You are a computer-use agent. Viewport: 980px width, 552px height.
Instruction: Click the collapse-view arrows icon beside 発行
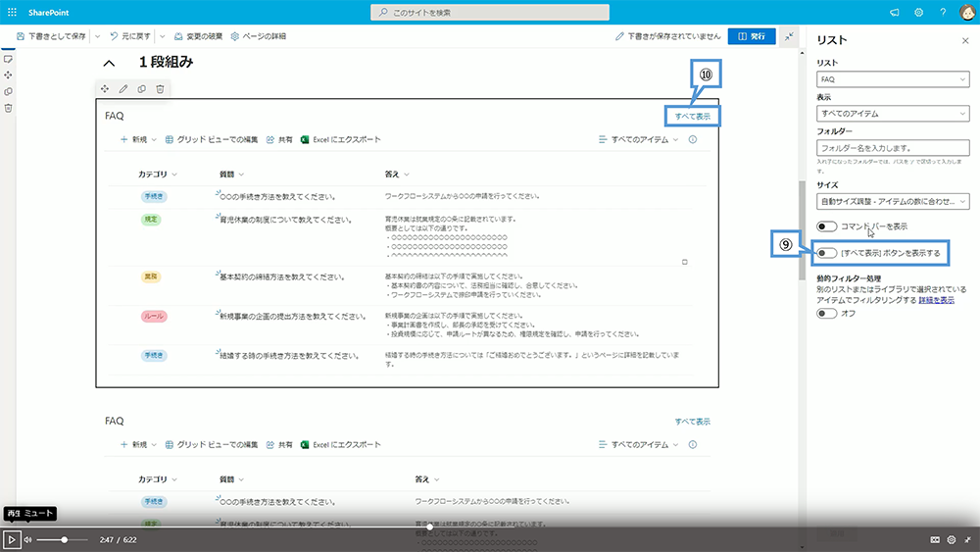pyautogui.click(x=789, y=36)
